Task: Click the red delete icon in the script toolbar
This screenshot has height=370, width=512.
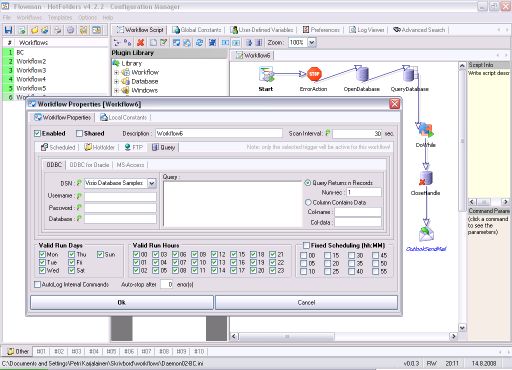Action: tap(140, 42)
